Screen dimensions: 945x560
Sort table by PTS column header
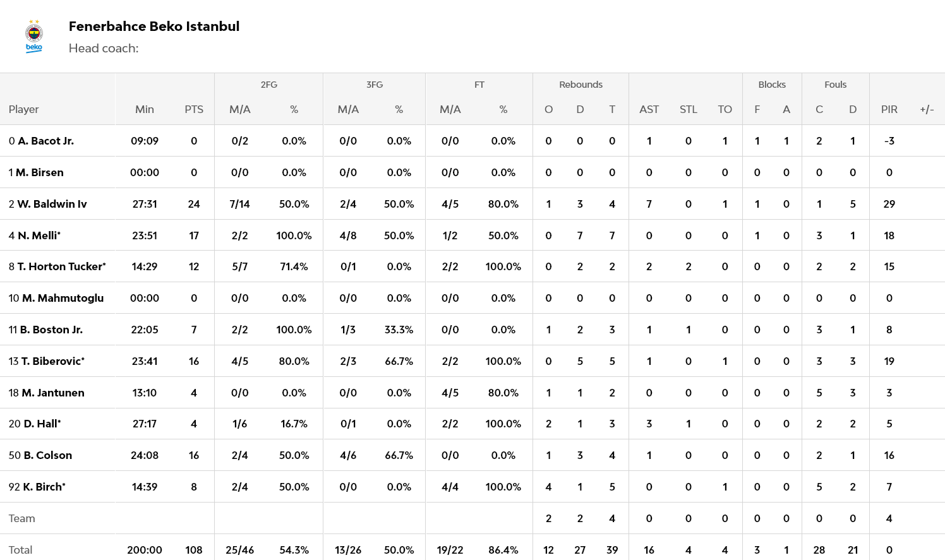[194, 109]
